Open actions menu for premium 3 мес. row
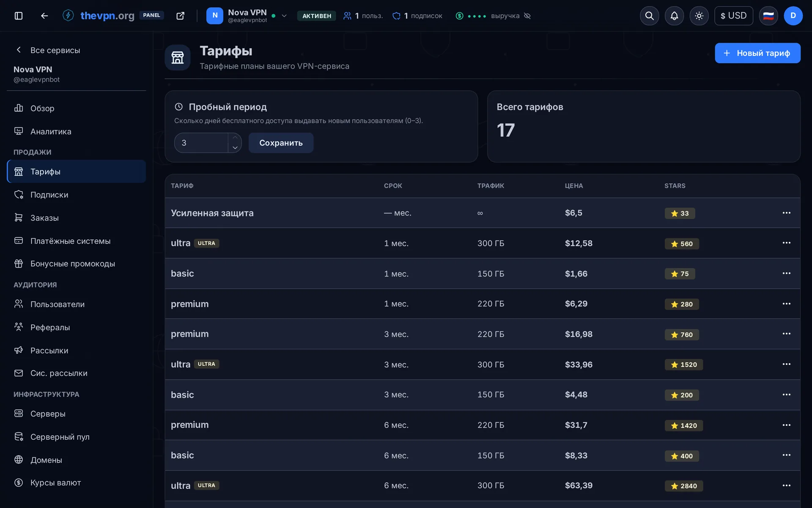The height and width of the screenshot is (508, 812). (x=786, y=334)
